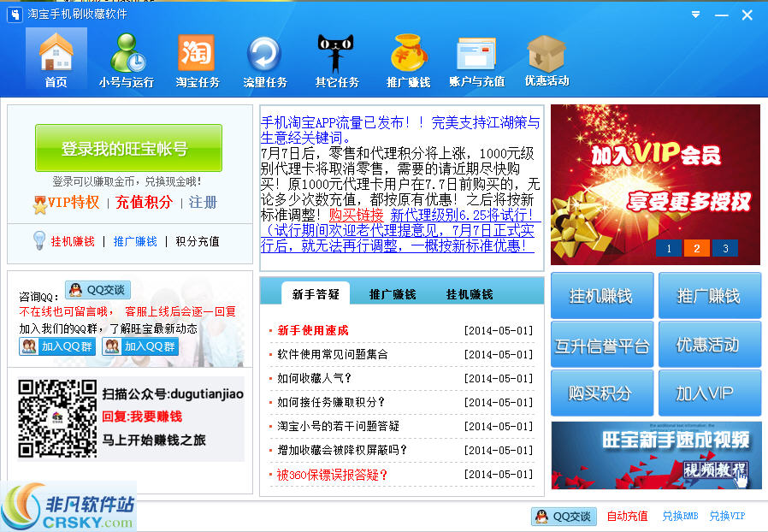Switch to 新手答疑 tab
Screen dimensions: 768x532
click(316, 294)
